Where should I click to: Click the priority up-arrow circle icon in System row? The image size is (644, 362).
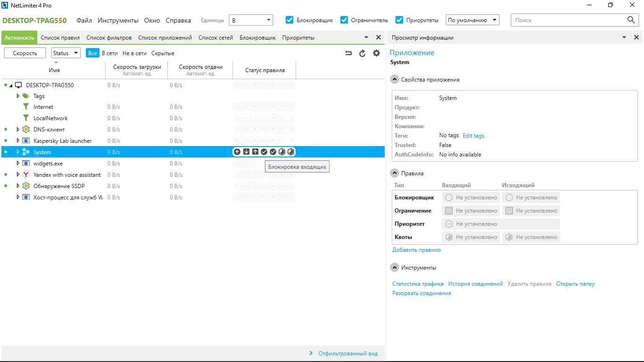[237, 152]
